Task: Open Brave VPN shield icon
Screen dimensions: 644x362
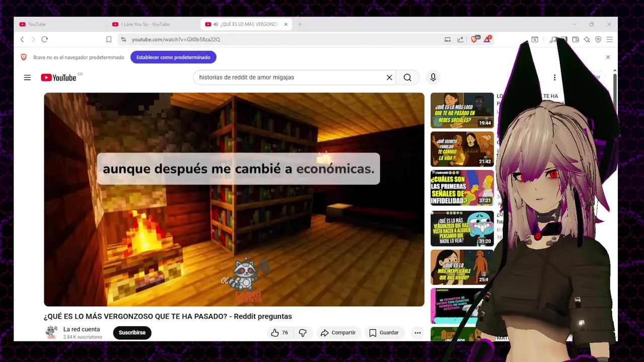Action: click(598, 39)
